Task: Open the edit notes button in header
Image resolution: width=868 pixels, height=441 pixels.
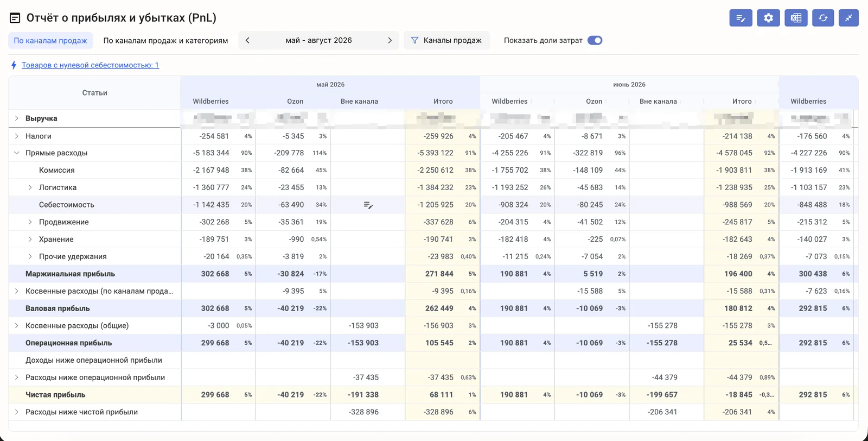Action: [741, 18]
